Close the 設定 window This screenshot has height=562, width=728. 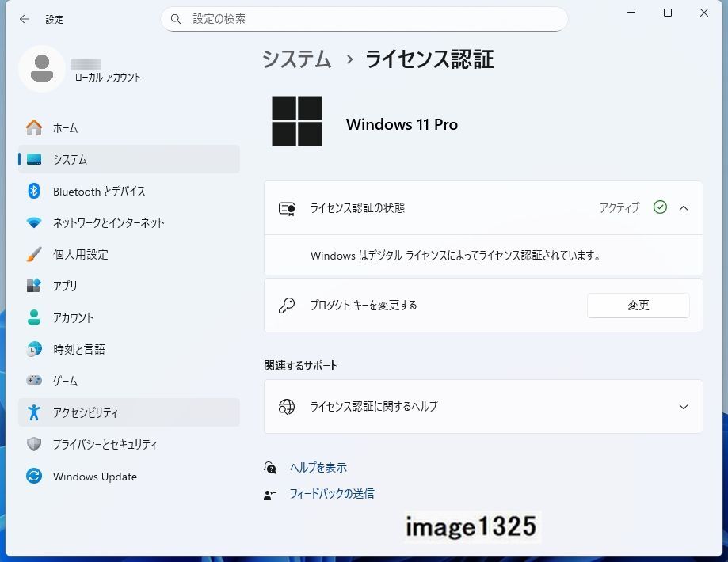[x=704, y=13]
